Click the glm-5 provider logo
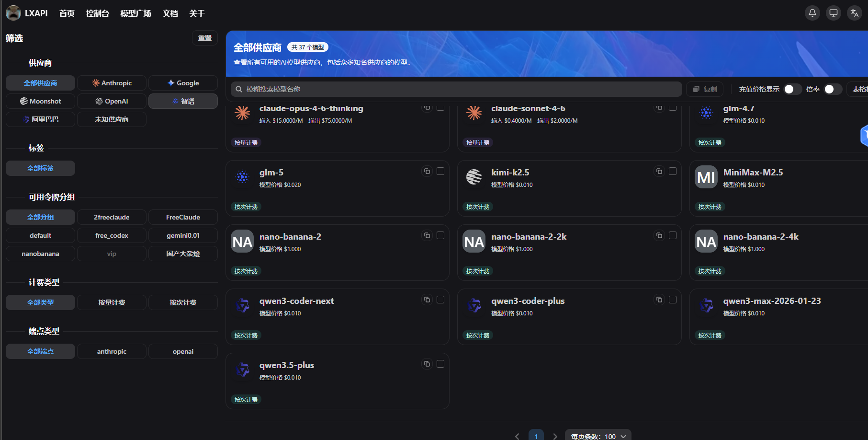868x440 pixels. click(242, 177)
